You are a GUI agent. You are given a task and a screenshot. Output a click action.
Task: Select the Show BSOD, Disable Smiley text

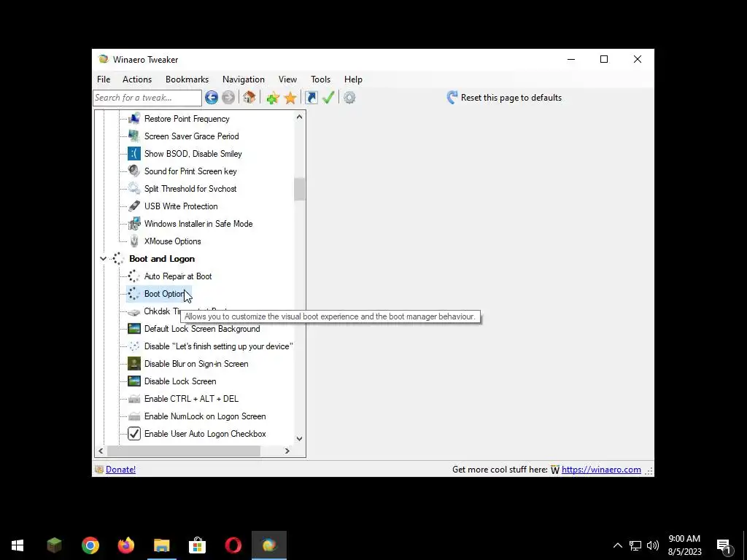193,154
